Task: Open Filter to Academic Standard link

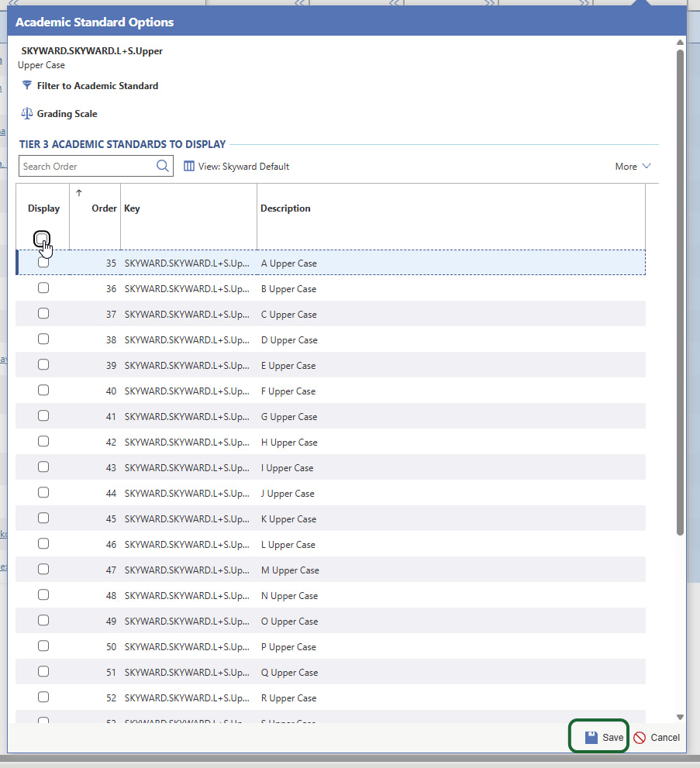Action: 98,86
